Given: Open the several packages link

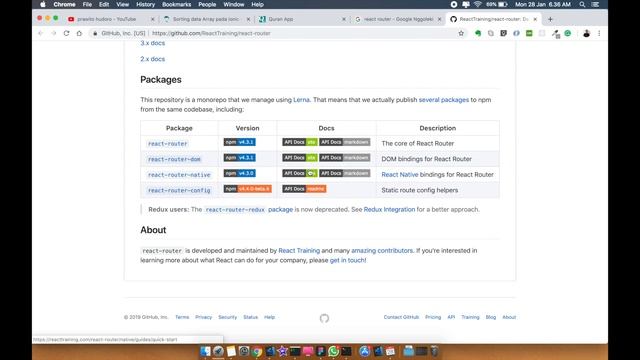Looking at the screenshot, I should tap(444, 100).
